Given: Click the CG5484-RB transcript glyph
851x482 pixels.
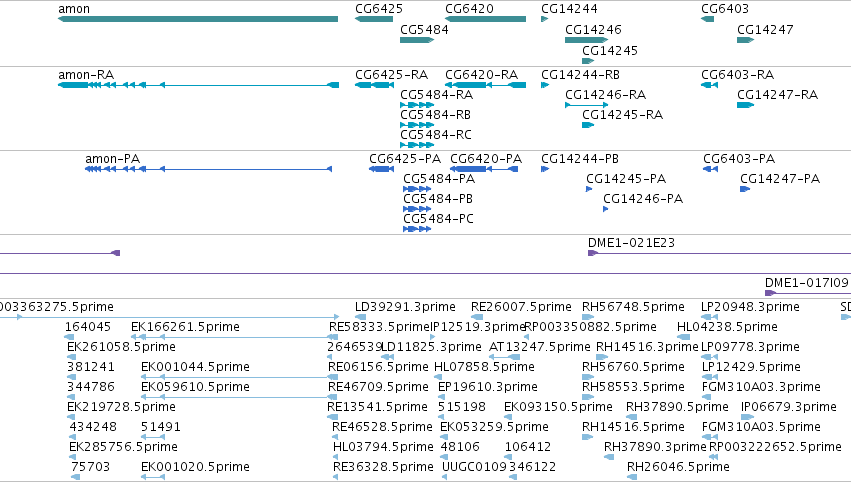Looking at the screenshot, I should (417, 125).
